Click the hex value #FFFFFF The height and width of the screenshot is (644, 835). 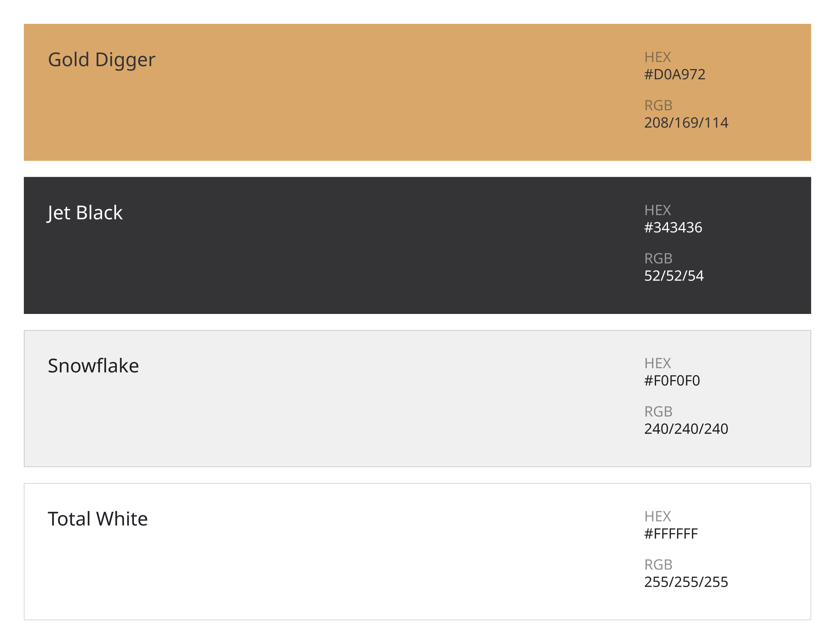(x=671, y=534)
